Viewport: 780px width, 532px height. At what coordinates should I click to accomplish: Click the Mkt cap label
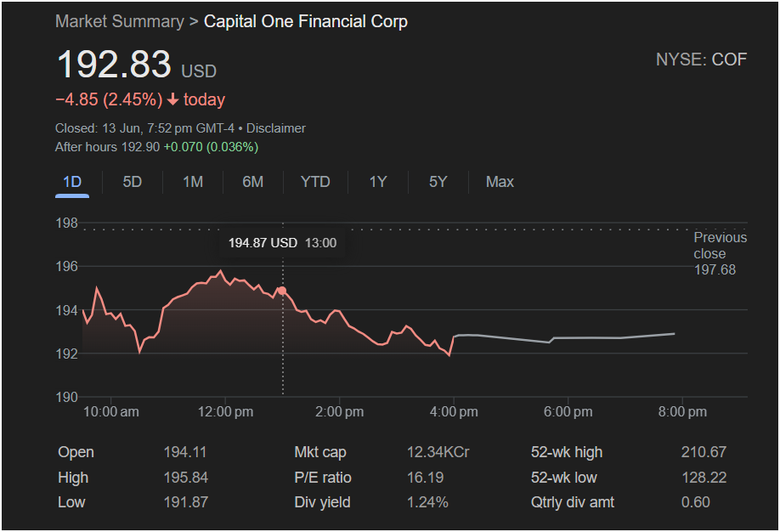[x=320, y=452]
